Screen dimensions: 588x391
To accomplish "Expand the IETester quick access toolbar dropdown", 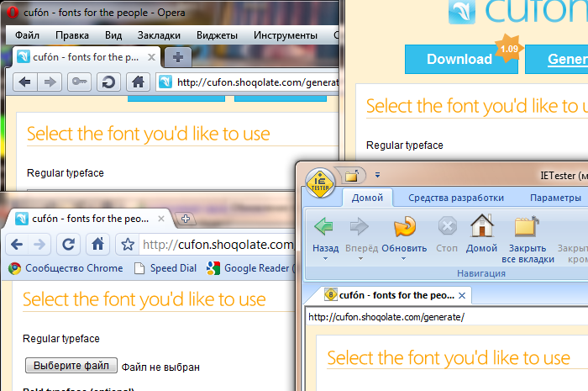I will coord(378,175).
